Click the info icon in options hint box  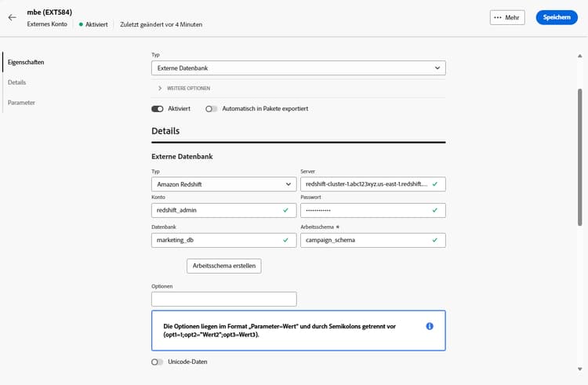430,326
